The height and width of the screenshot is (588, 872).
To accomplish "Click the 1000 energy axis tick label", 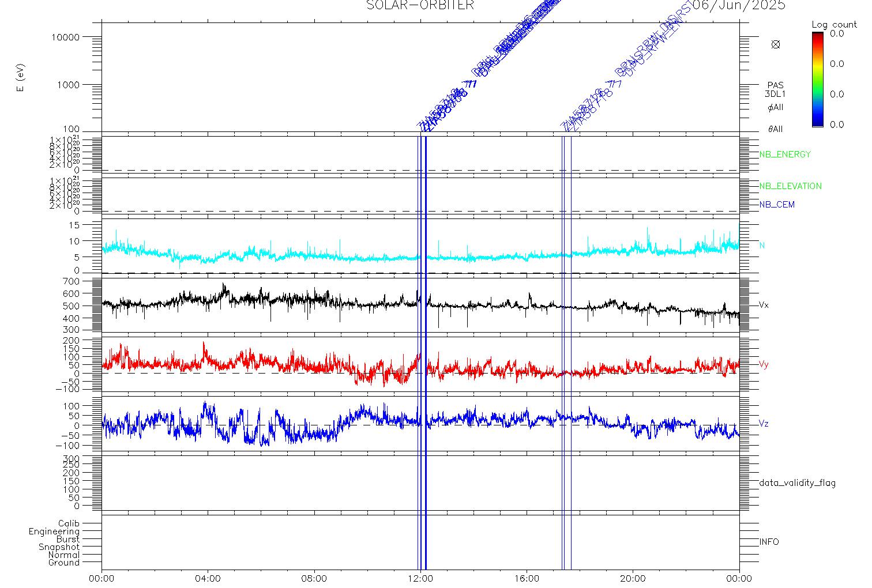I will [x=69, y=85].
